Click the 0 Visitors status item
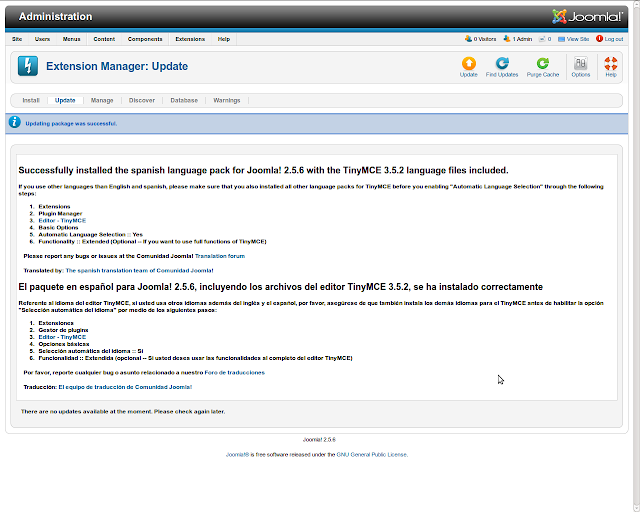Viewport: 640px width, 512px height. (480, 39)
